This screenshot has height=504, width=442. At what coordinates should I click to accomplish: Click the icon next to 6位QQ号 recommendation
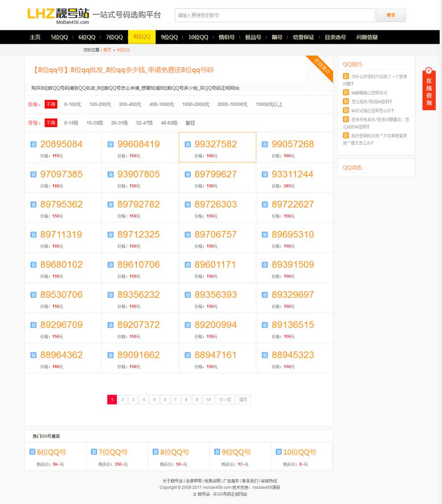[x=32, y=452]
